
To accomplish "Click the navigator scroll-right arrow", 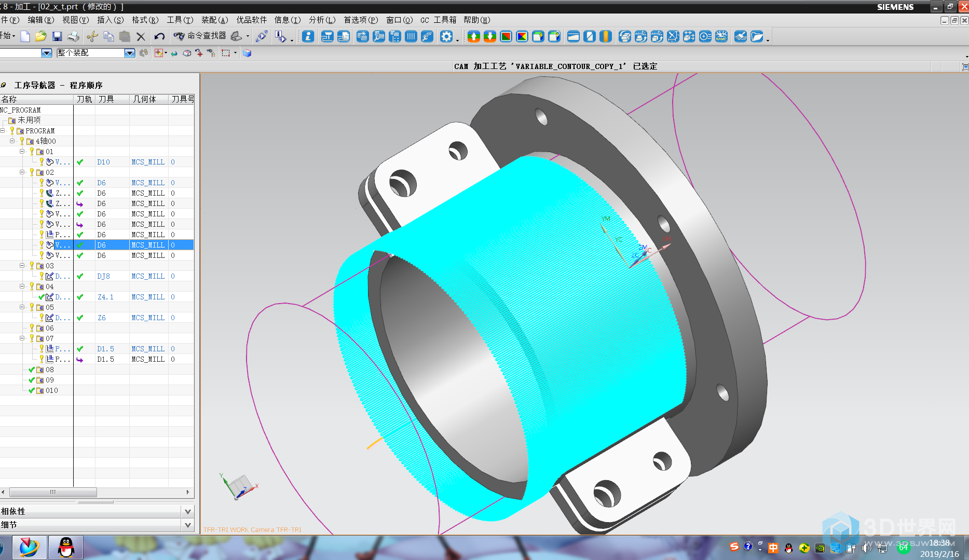I will [x=188, y=492].
